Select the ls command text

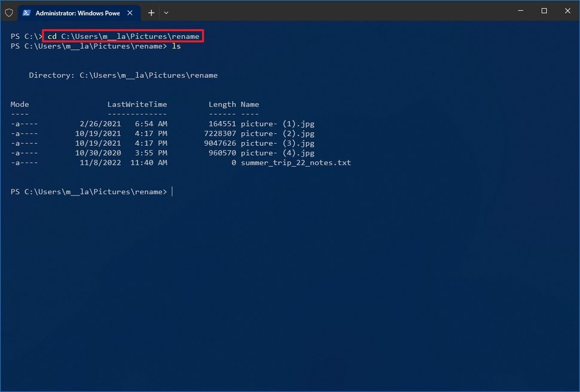[178, 46]
